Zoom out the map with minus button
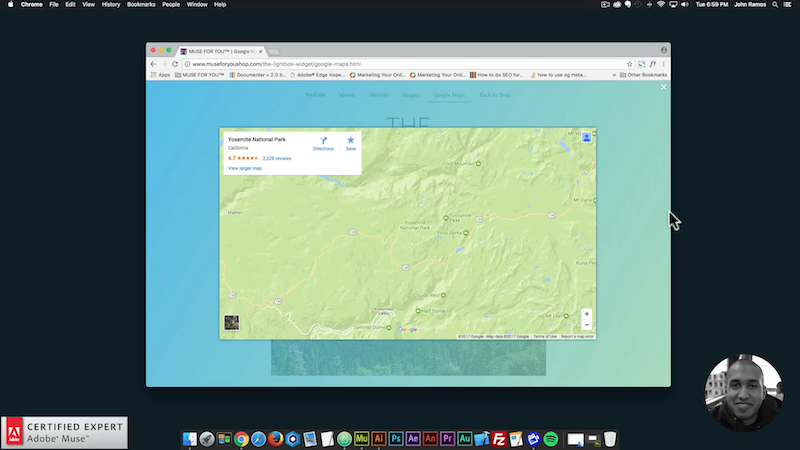The image size is (800, 450). (586, 325)
